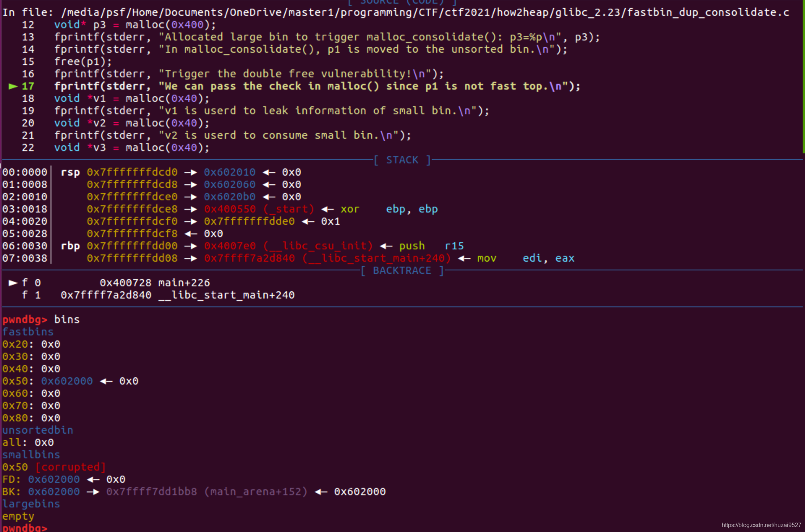Select fastbin 0x60 entry
Viewport: 805px width, 532px height.
31,394
